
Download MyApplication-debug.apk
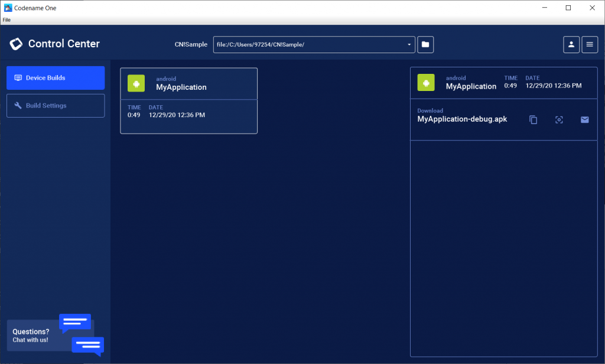pyautogui.click(x=462, y=119)
